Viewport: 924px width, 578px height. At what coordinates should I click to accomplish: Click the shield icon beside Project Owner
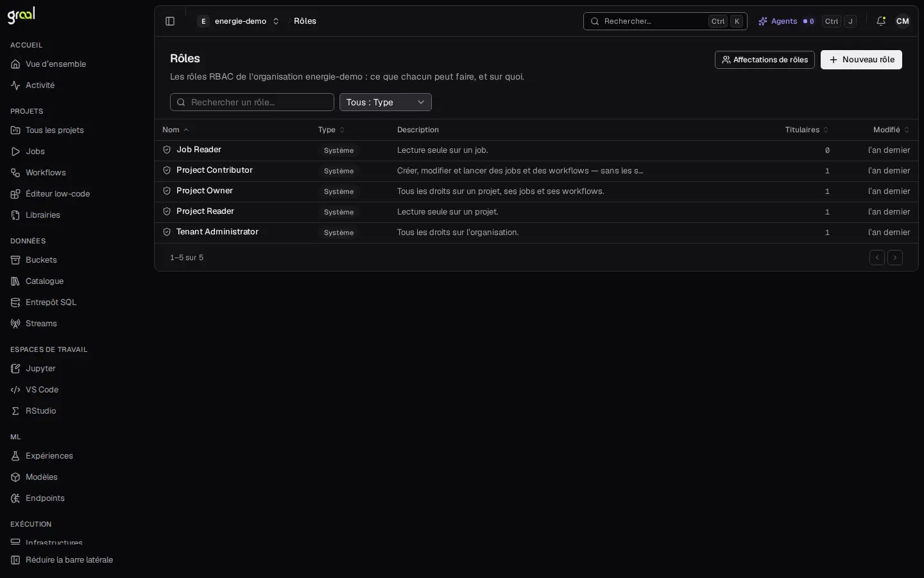(167, 191)
